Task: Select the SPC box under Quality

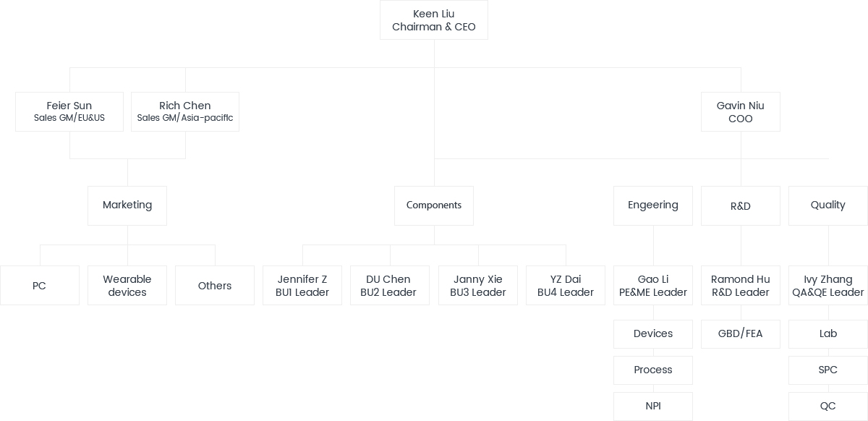Action: coord(828,370)
